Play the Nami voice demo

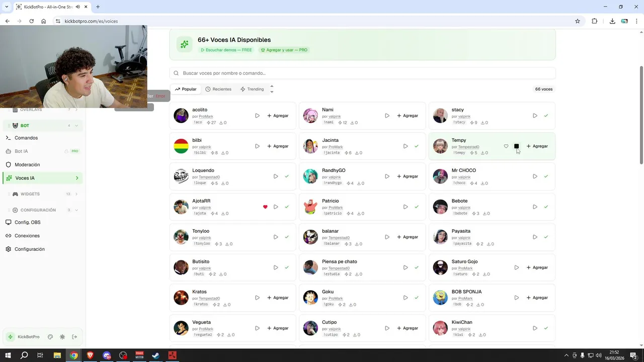(387, 116)
